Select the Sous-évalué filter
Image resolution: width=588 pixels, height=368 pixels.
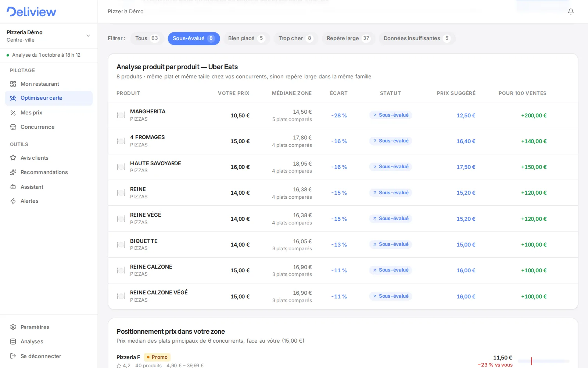click(x=194, y=38)
